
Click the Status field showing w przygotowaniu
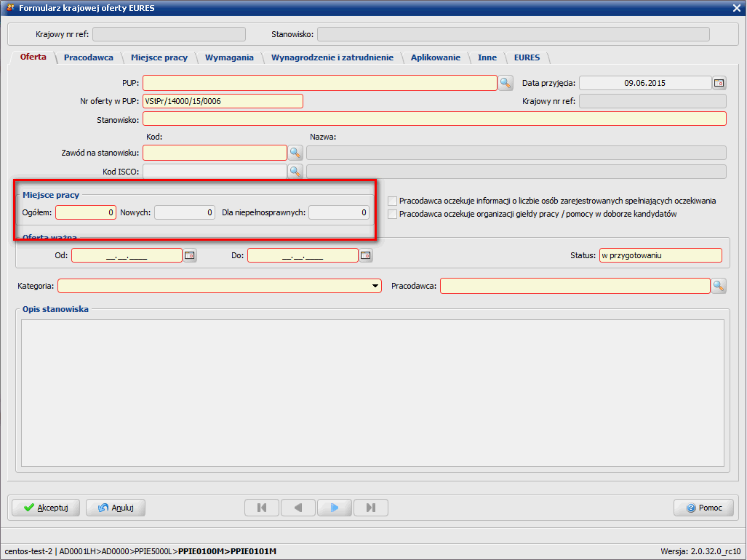[x=660, y=256]
